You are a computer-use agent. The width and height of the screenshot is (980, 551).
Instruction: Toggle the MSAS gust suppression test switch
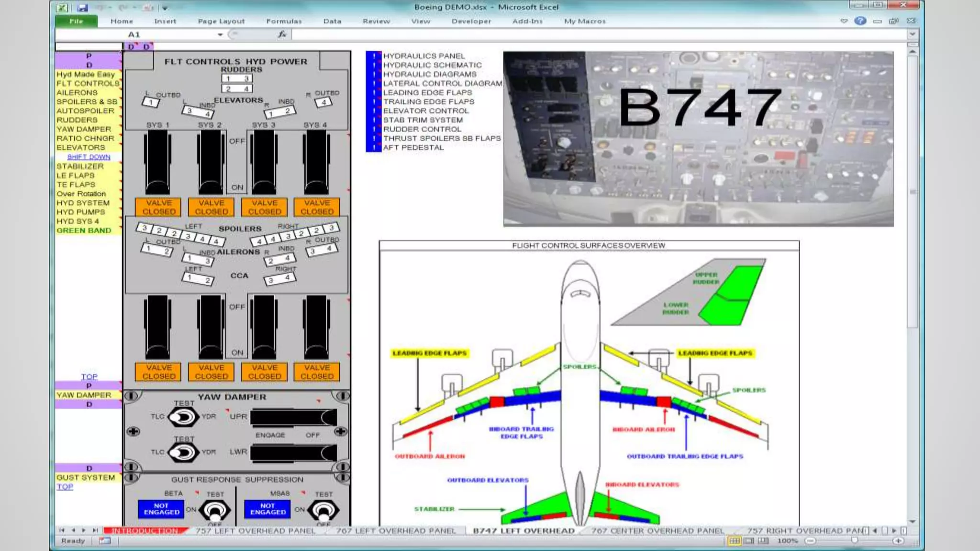(323, 510)
